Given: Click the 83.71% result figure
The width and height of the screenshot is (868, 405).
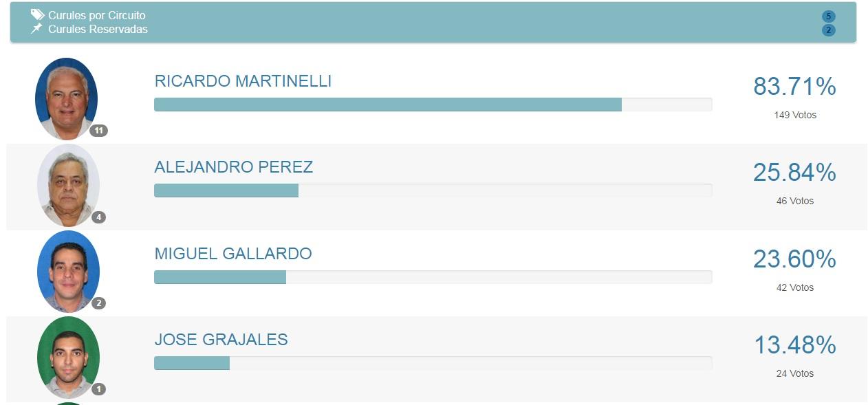Looking at the screenshot, I should click(794, 87).
